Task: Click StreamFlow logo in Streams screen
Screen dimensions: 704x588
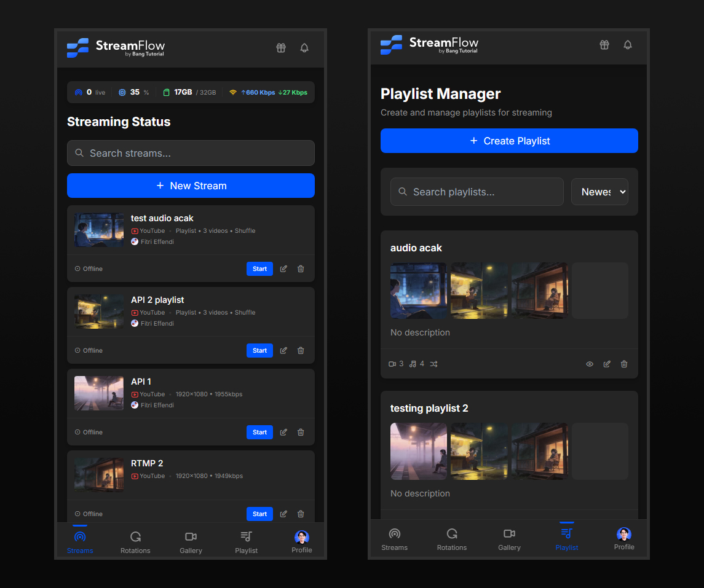Action: 116,47
